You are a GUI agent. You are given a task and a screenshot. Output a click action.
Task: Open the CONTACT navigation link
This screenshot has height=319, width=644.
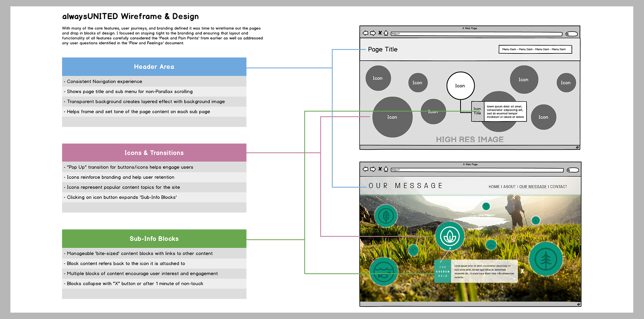coord(558,187)
